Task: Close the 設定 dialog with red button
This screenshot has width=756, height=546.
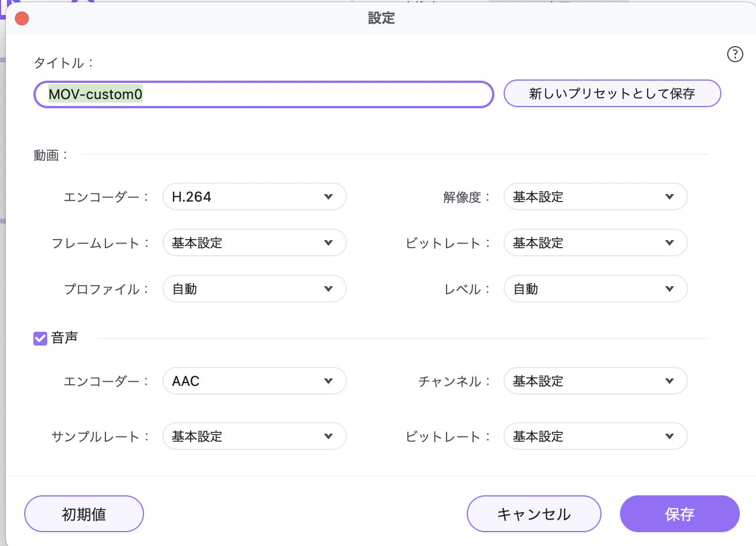Action: tap(22, 18)
